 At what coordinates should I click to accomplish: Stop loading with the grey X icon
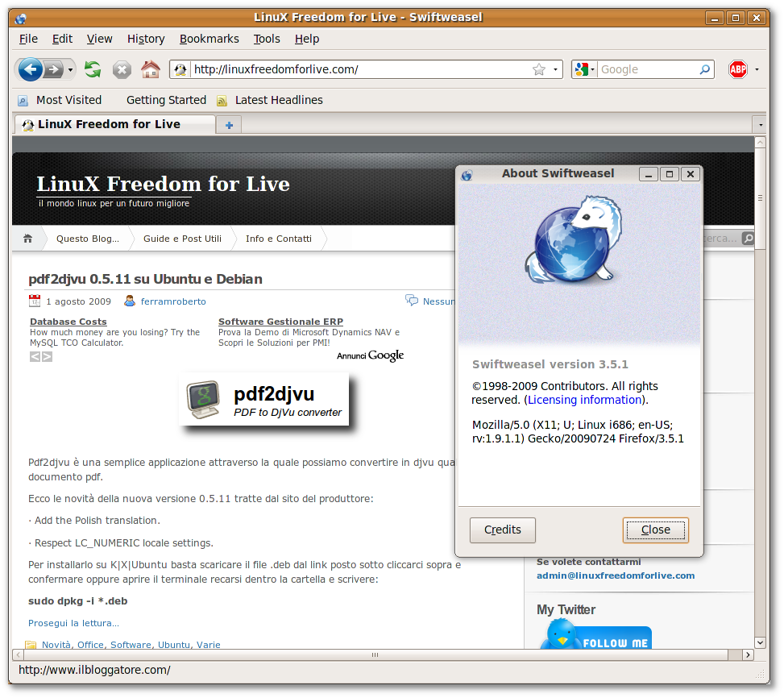click(x=122, y=69)
